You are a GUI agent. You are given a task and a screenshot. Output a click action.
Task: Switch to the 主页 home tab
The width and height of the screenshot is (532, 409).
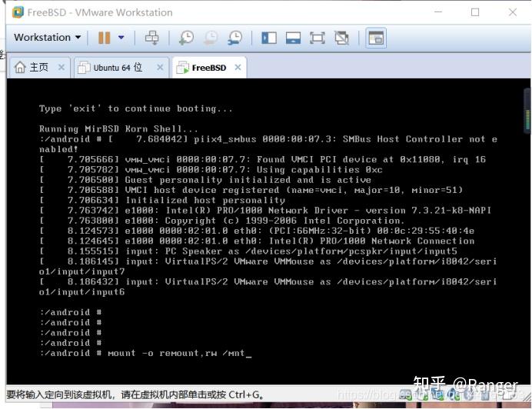(38, 67)
